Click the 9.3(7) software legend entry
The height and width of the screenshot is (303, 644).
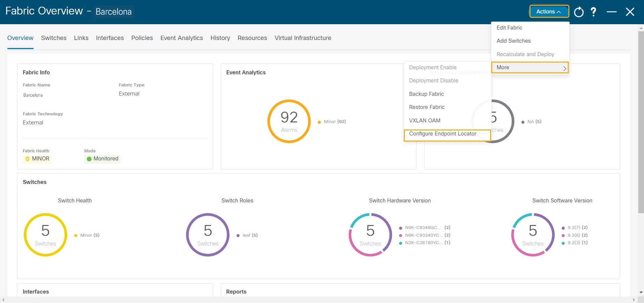(575, 228)
